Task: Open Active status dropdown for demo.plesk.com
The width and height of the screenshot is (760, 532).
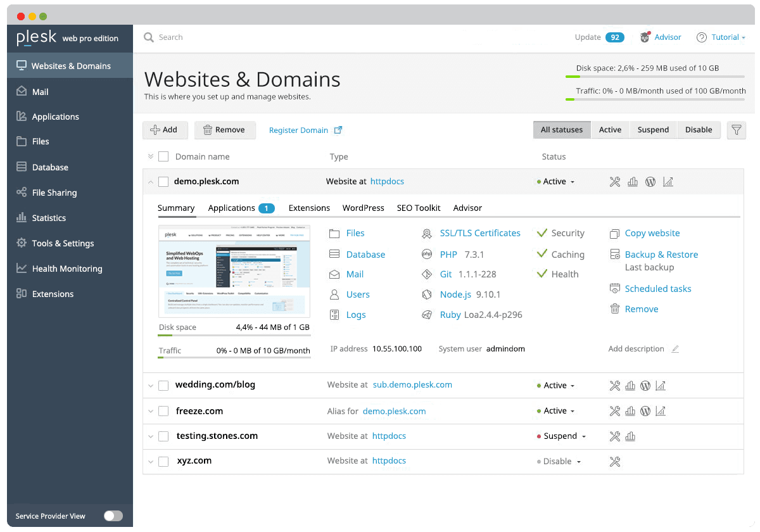Action: coord(556,182)
